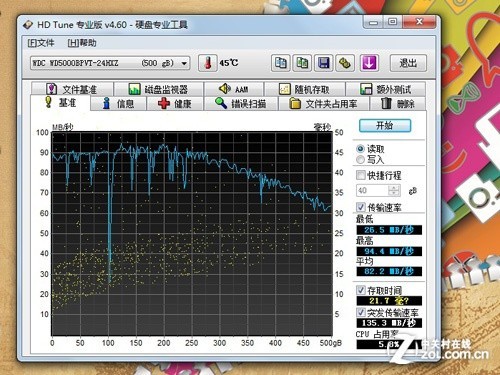Viewport: 500px width, 375px height.
Task: Switch to the 随机存取 tab
Action: (305, 89)
